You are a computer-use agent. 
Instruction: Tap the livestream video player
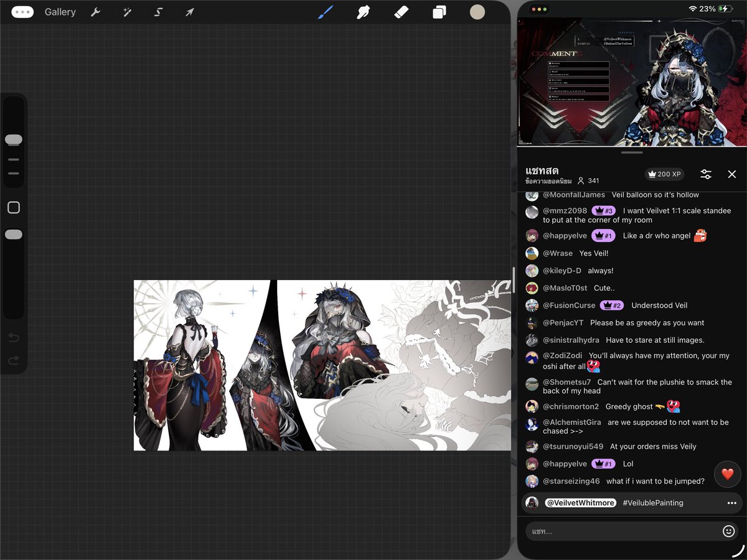click(632, 82)
